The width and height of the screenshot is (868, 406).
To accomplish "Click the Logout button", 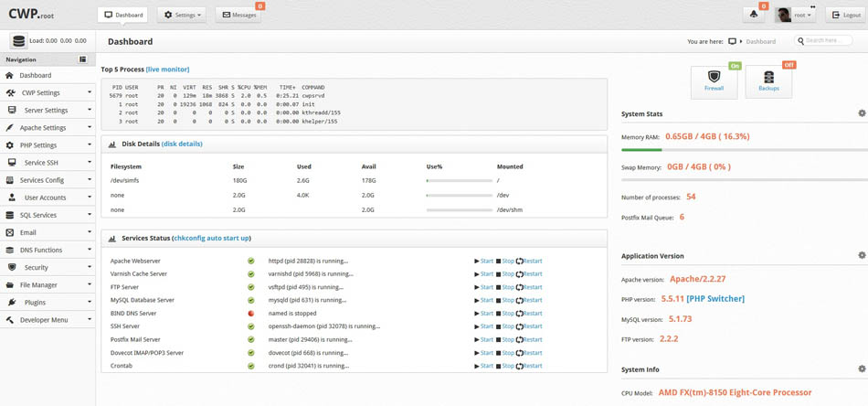I will (846, 15).
